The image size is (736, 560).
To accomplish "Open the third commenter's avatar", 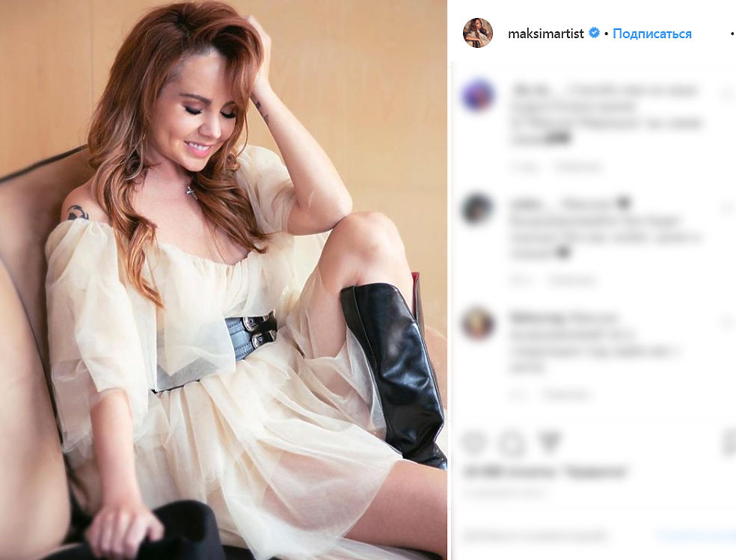I will (478, 323).
